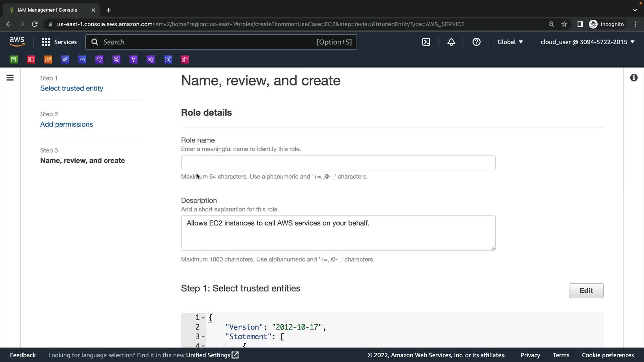Expand the Global region dropdown
Screen dimensions: 644x362
[x=510, y=42]
